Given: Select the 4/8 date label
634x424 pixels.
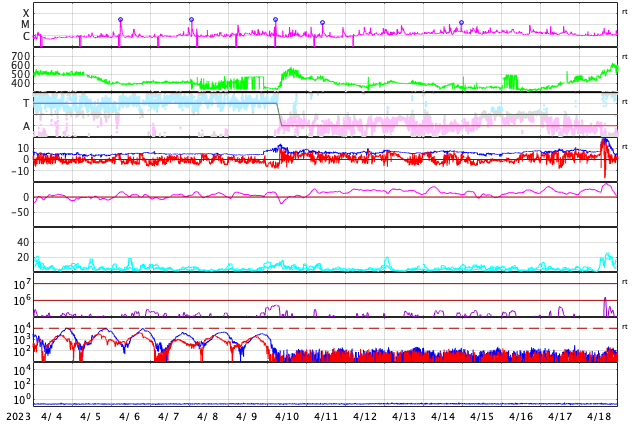Looking at the screenshot, I should click(x=208, y=416).
